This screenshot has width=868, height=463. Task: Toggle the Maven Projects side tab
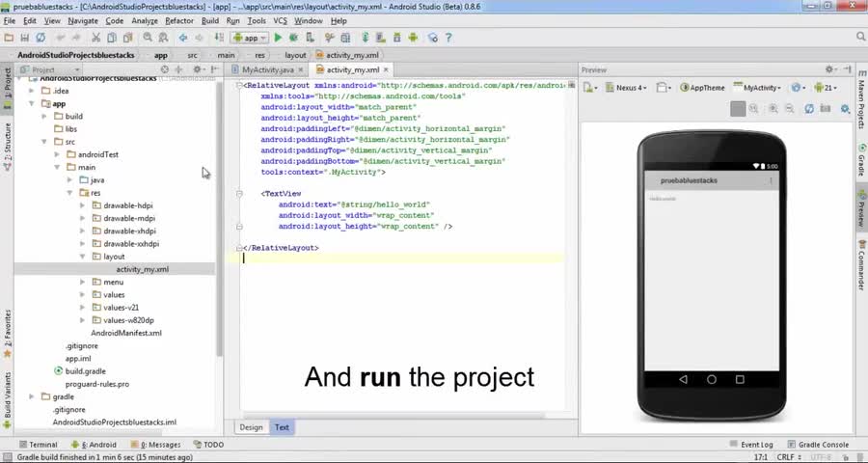[861, 99]
